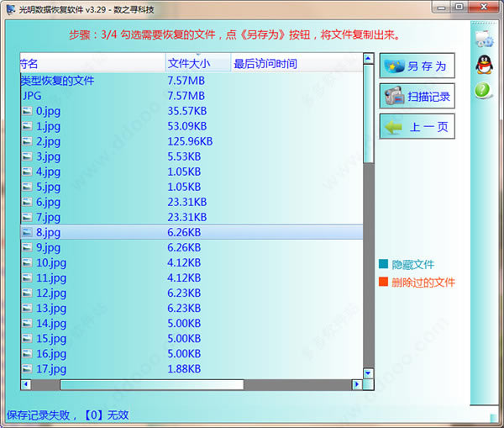Click the blue 隐藏文件 legend swatch

[384, 264]
